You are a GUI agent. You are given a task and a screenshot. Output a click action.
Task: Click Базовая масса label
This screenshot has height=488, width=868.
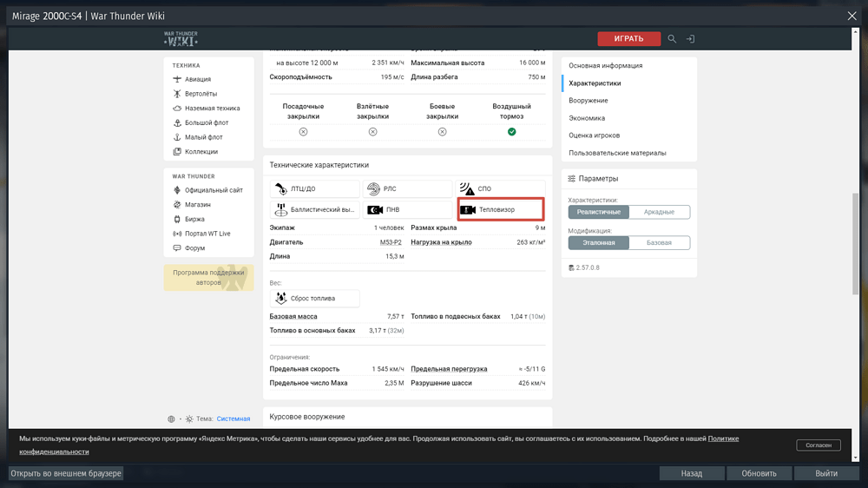click(293, 316)
